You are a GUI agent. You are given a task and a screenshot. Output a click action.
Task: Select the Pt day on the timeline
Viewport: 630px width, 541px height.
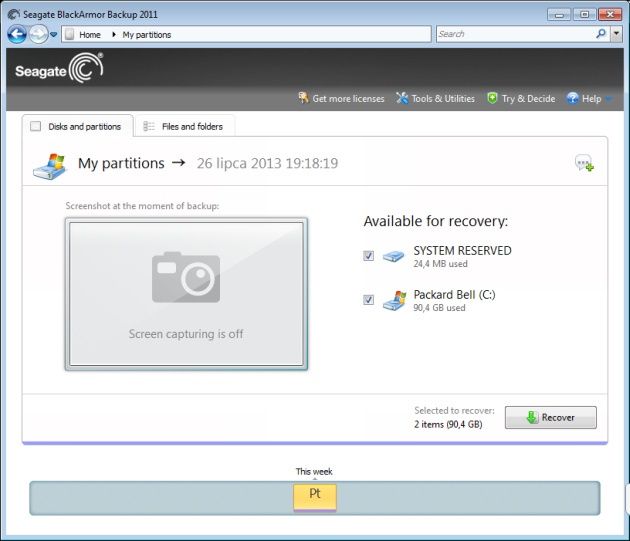[315, 497]
